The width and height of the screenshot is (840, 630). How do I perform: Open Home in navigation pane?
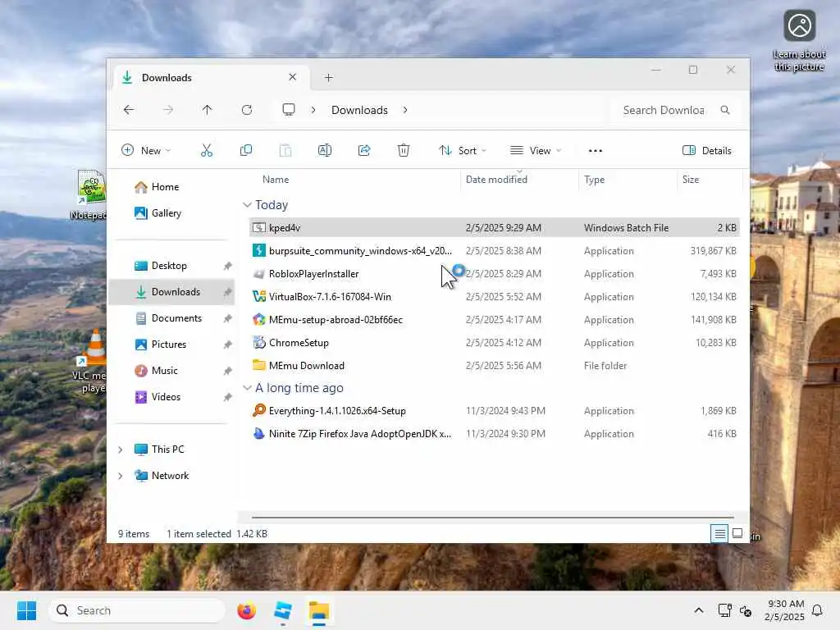click(x=171, y=187)
